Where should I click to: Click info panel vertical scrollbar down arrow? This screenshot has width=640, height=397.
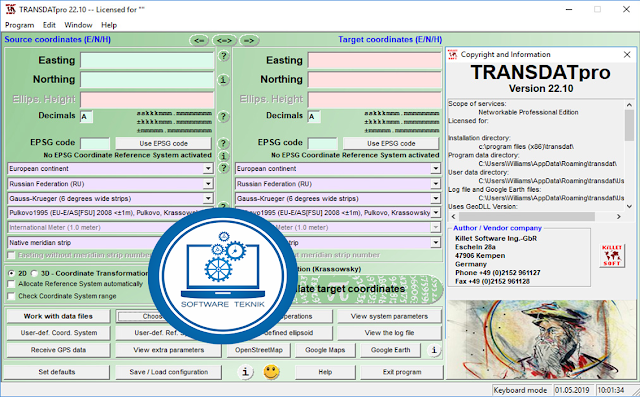pos(629,206)
